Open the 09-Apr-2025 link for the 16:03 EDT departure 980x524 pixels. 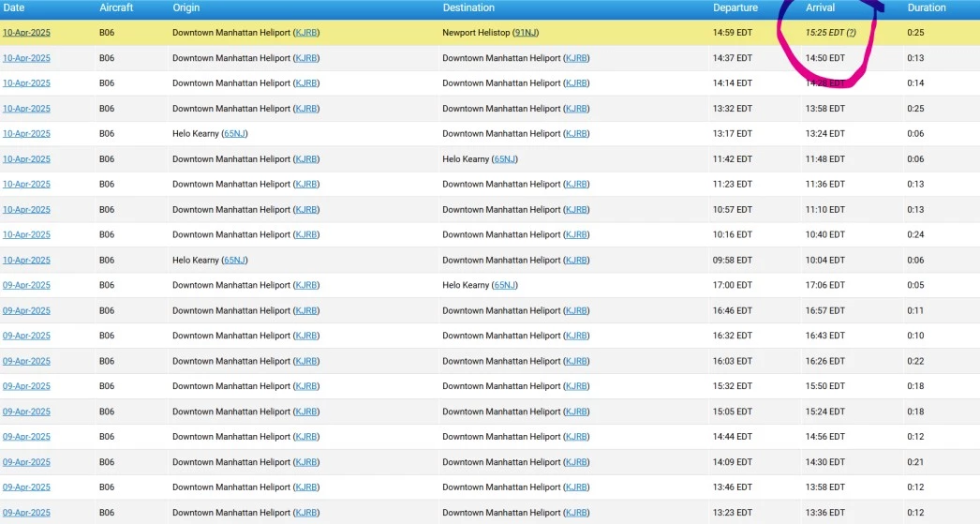(26, 361)
